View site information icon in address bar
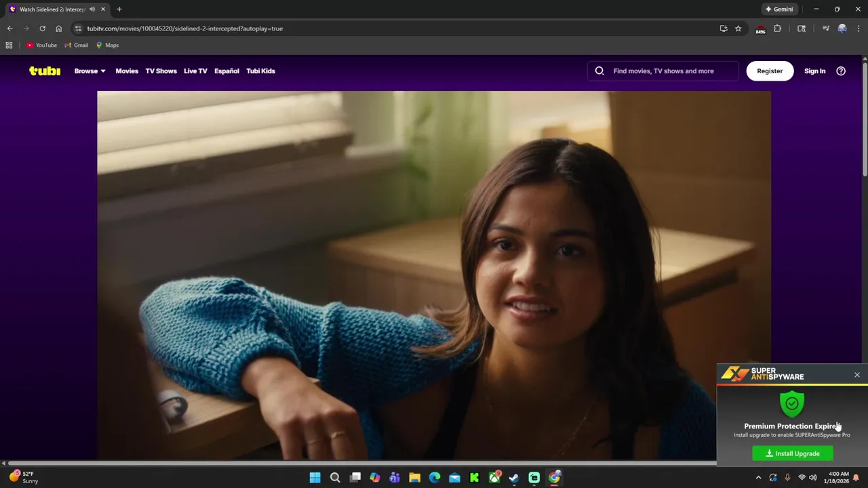868x488 pixels. [x=78, y=28]
